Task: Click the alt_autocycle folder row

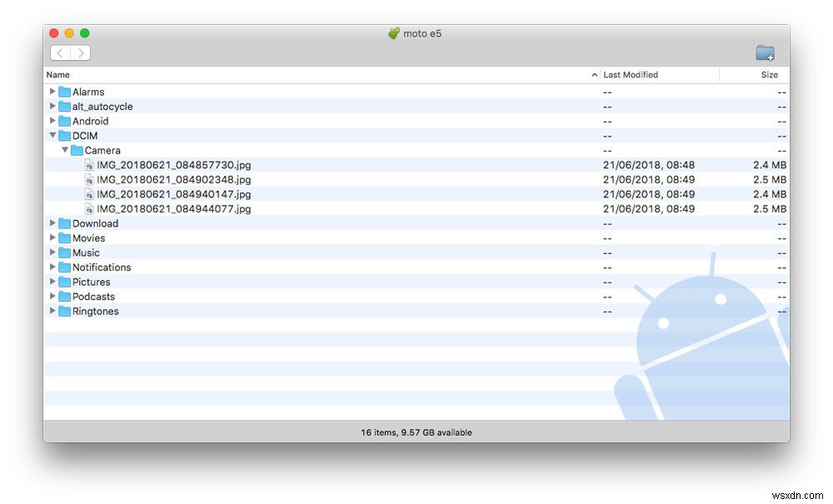Action: pos(102,107)
